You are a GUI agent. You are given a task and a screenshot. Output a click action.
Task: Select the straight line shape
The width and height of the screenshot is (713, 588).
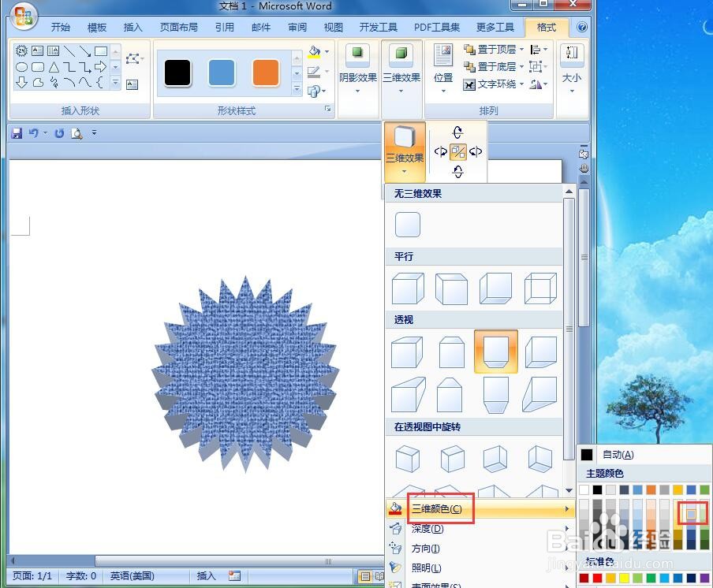click(x=69, y=50)
